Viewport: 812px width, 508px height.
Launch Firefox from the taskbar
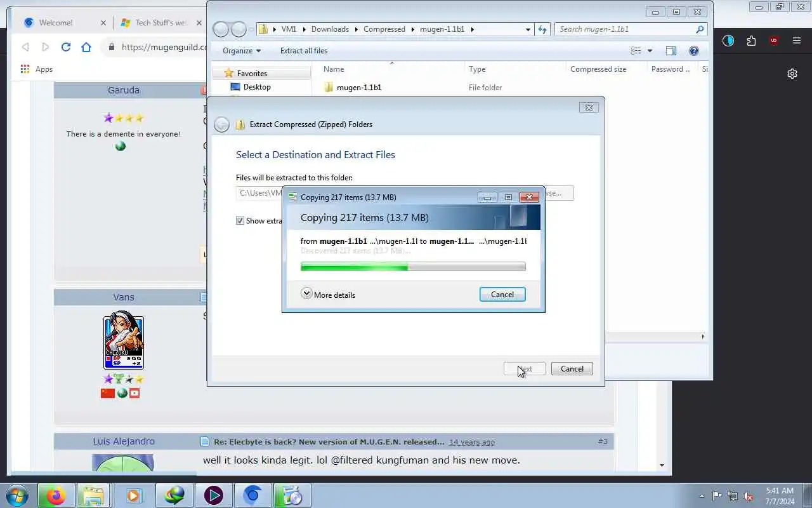(56, 495)
